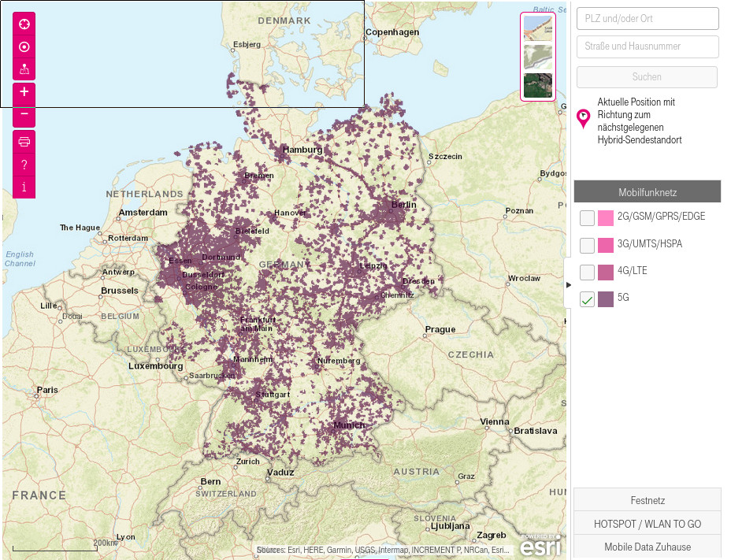
Task: Click the help question mark icon
Action: 24,165
